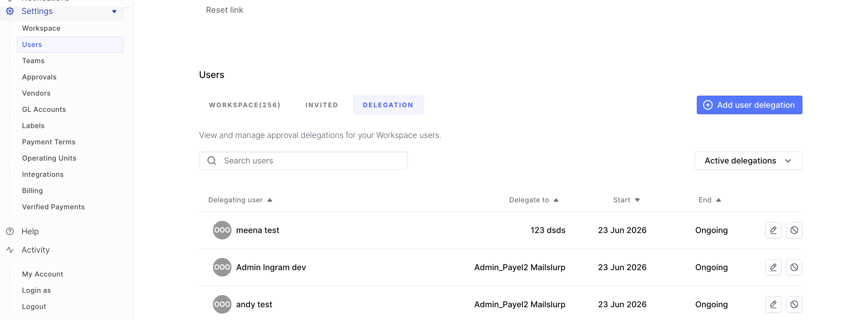The image size is (868, 320).
Task: Log out via Logout link
Action: [x=34, y=307]
